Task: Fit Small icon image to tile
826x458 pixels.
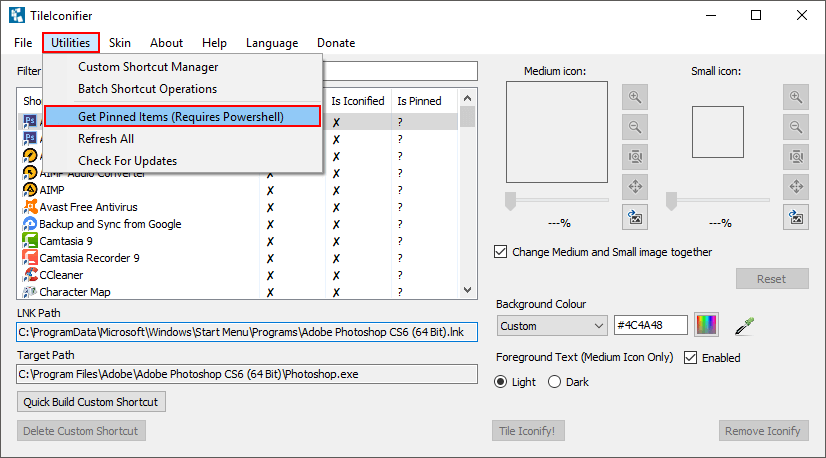Action: 795,157
